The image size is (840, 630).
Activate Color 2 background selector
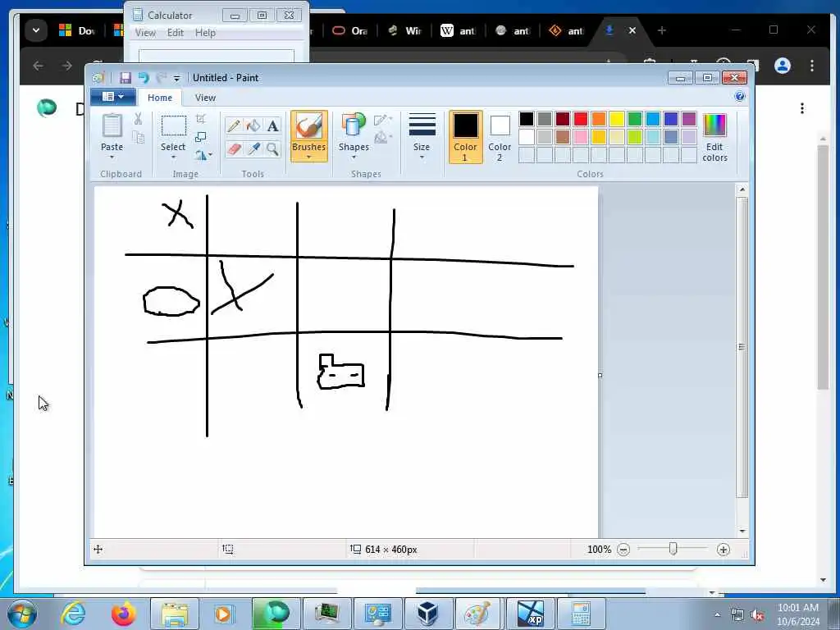tap(500, 137)
